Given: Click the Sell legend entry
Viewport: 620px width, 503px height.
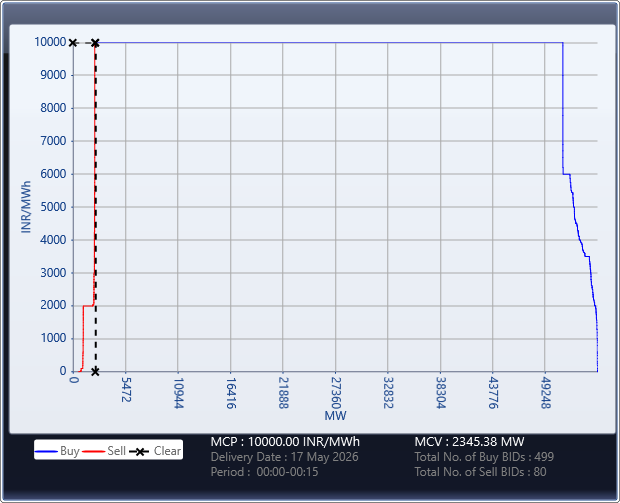Looking at the screenshot, I should [x=104, y=451].
